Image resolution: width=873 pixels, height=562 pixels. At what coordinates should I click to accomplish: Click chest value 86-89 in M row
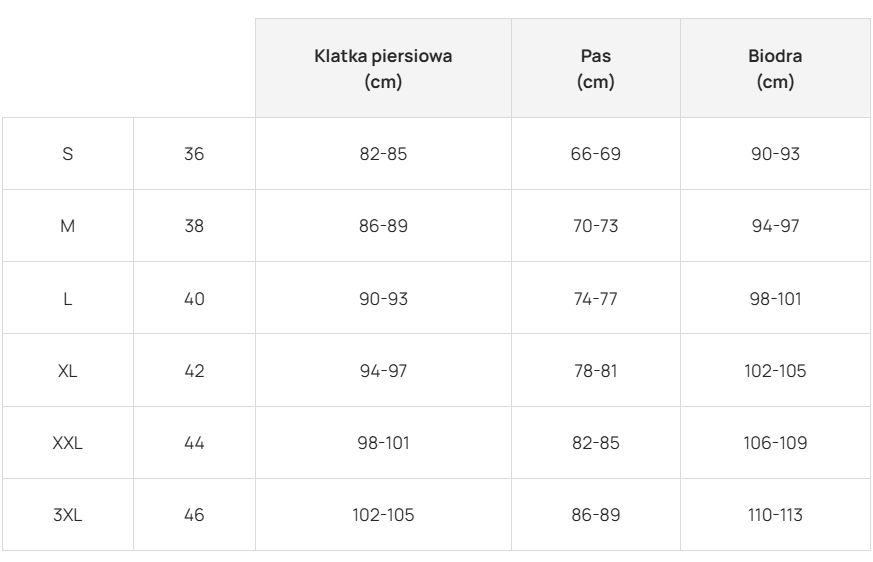click(383, 226)
